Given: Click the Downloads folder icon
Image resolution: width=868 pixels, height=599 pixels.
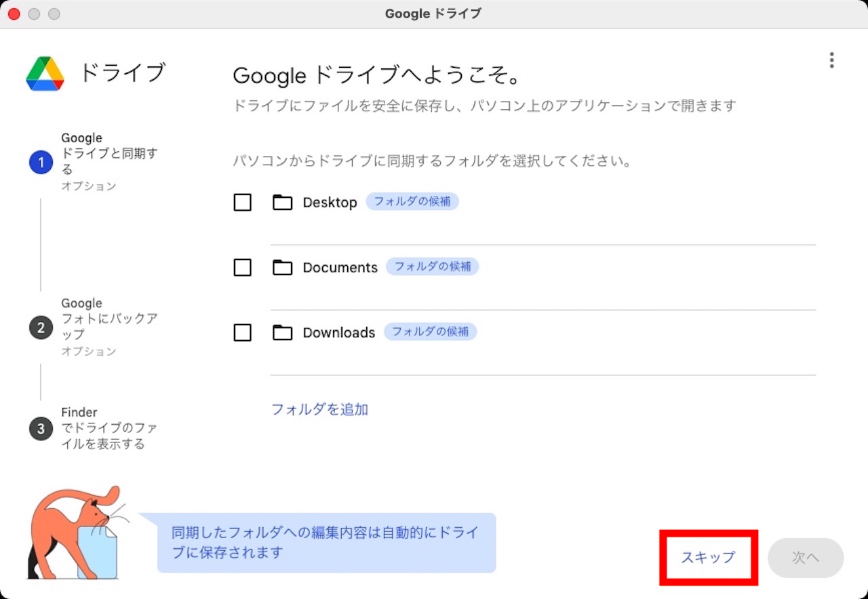Looking at the screenshot, I should tap(282, 333).
